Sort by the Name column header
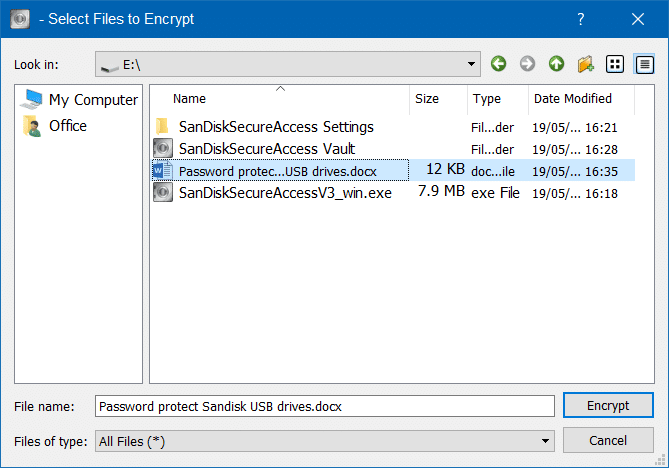This screenshot has width=669, height=468. (x=189, y=99)
